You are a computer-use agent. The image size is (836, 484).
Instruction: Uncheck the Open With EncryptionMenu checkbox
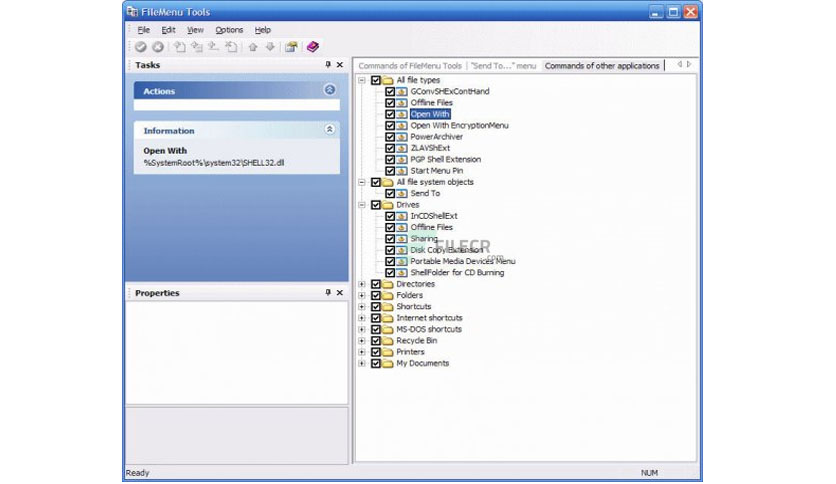point(390,126)
